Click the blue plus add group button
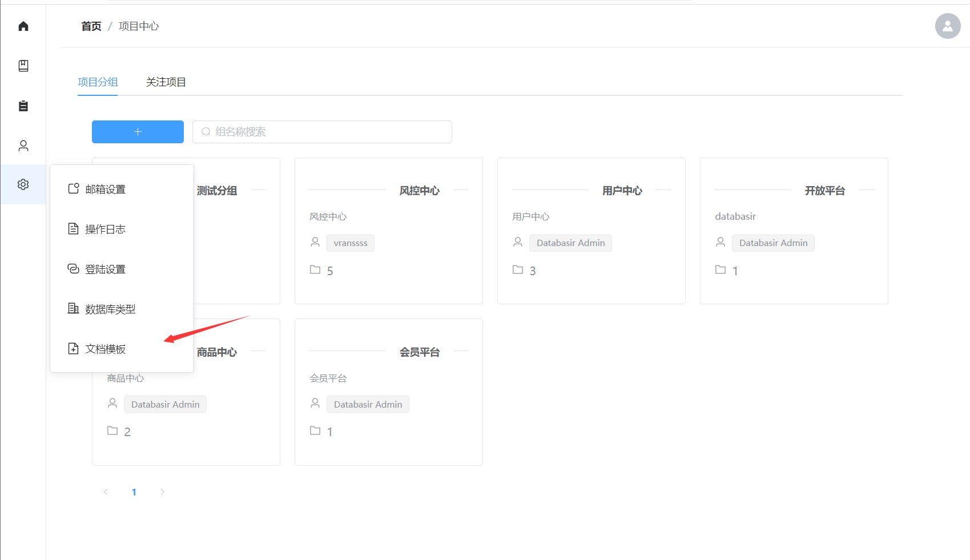Image resolution: width=970 pixels, height=560 pixels. tap(138, 132)
